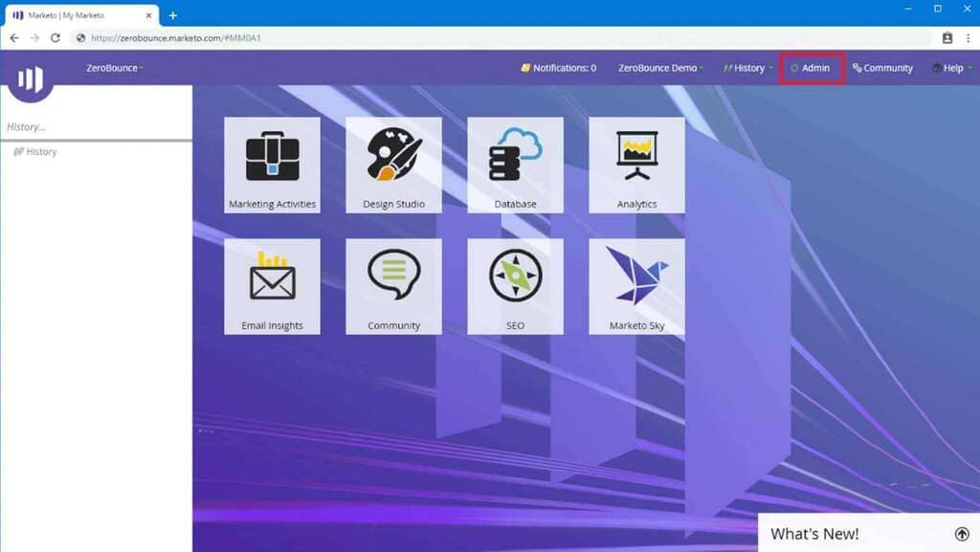
Task: Click the site info globe icon
Action: pos(80,38)
